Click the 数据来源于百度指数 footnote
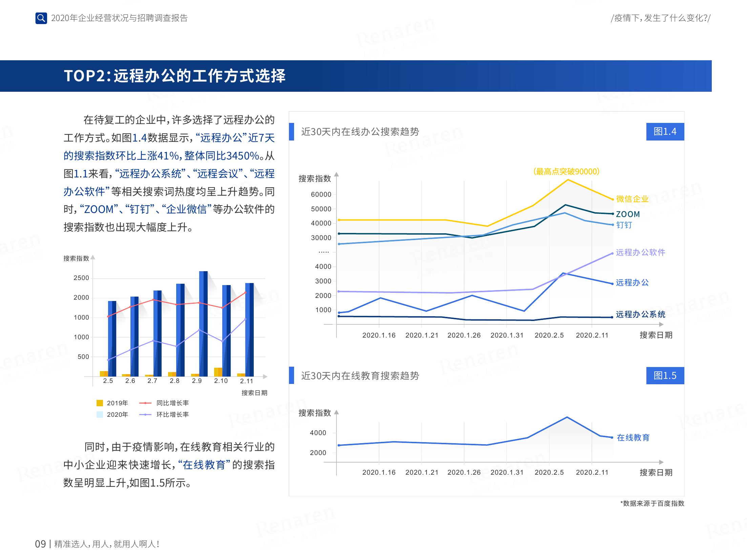 pos(652,503)
